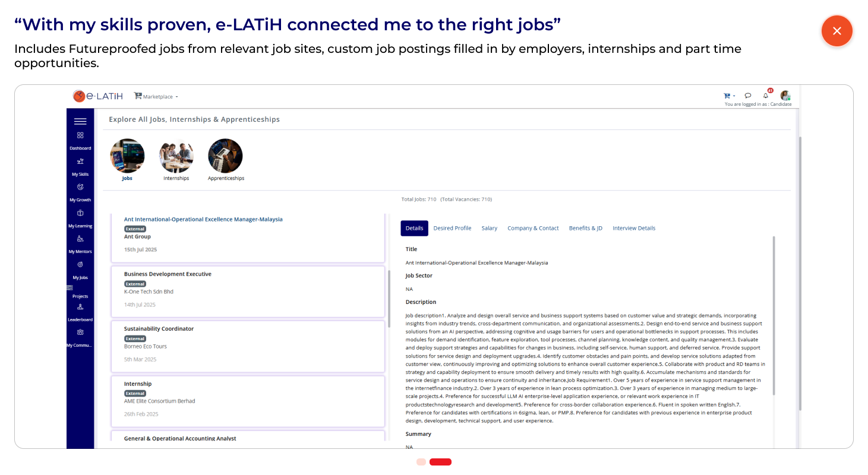Select the active red carousel slide indicator
The height and width of the screenshot is (475, 868).
440,462
